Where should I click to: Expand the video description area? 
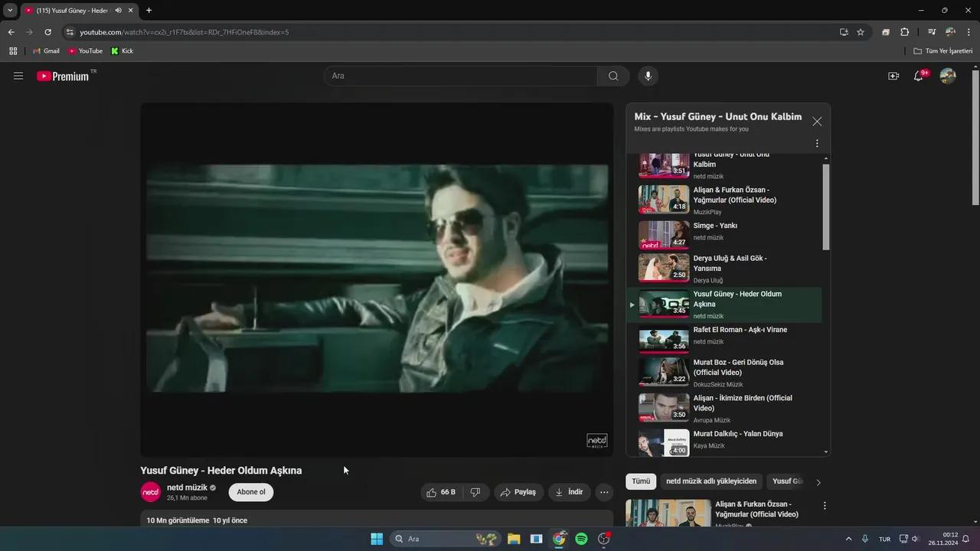(x=377, y=520)
